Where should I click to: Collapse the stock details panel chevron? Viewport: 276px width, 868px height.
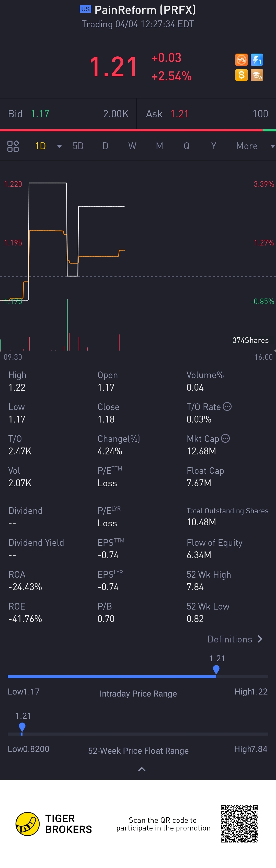(142, 769)
